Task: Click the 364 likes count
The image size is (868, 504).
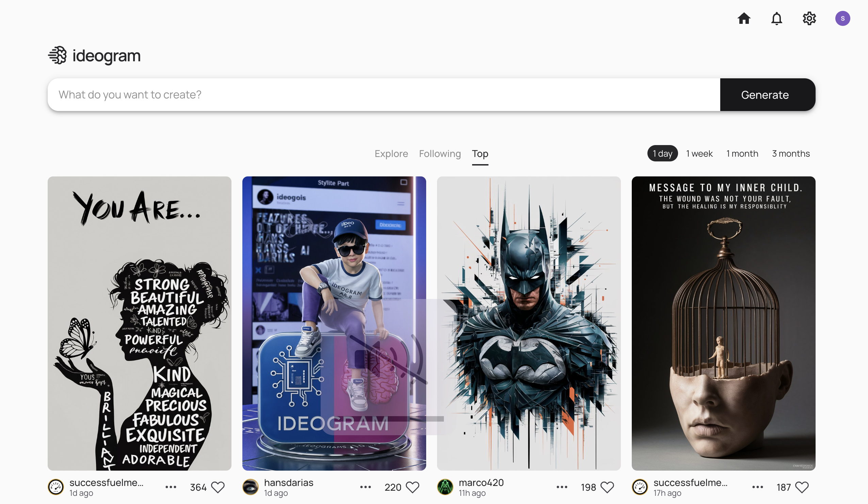Action: 198,487
